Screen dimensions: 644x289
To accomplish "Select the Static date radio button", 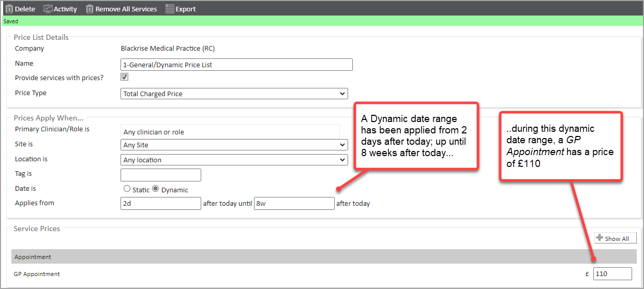I will click(127, 189).
